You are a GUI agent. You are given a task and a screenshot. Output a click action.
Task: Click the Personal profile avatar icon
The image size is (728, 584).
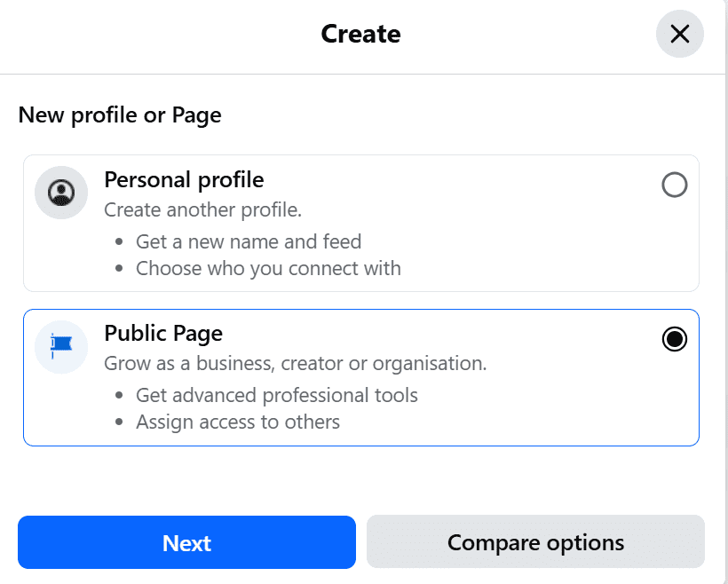coord(60,192)
